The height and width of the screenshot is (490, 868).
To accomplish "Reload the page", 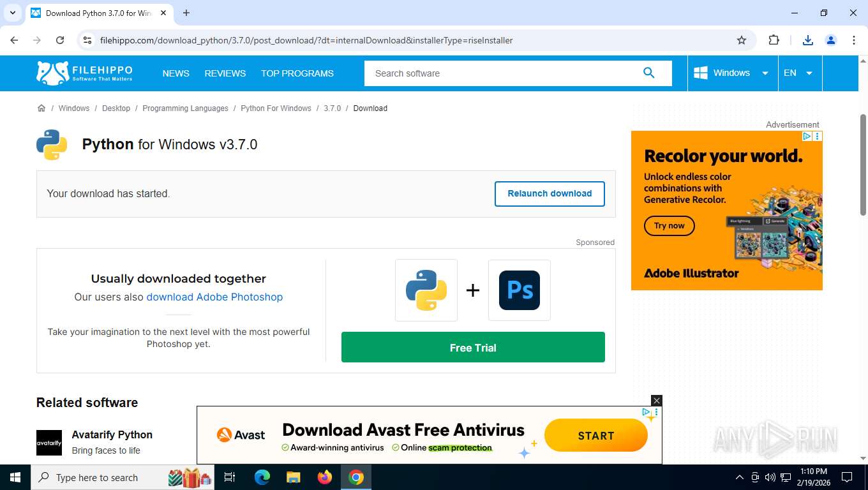I will click(x=60, y=40).
